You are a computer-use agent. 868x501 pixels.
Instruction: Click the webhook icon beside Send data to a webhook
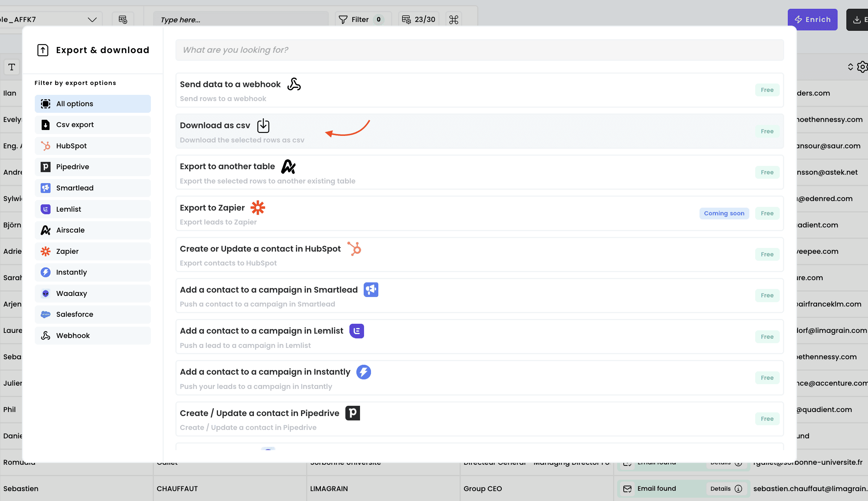tap(294, 84)
